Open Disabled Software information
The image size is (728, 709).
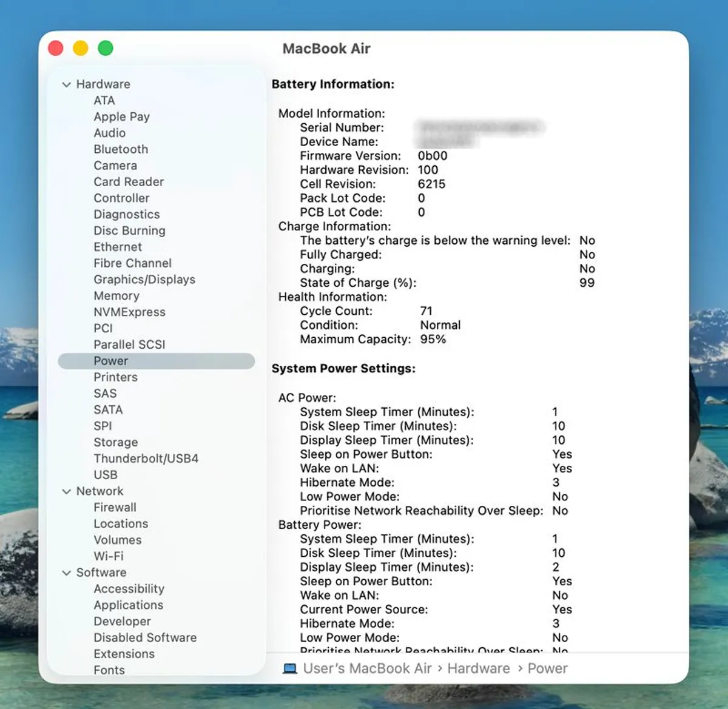pyautogui.click(x=145, y=637)
